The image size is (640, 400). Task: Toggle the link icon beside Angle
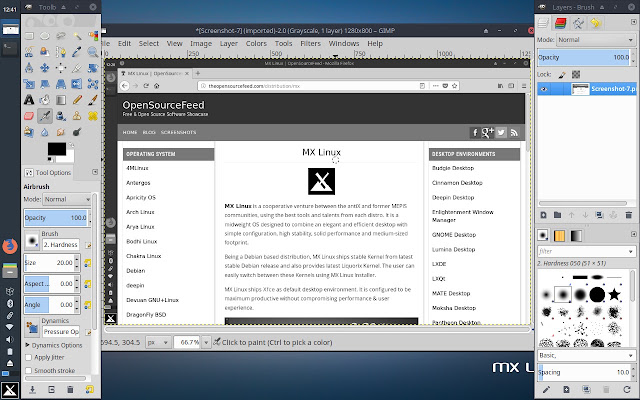(87, 305)
